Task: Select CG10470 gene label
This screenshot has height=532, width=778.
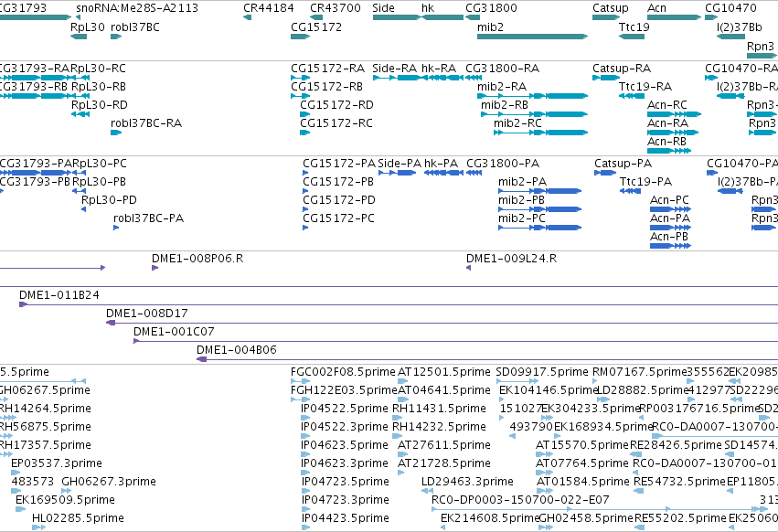Action: pyautogui.click(x=730, y=8)
